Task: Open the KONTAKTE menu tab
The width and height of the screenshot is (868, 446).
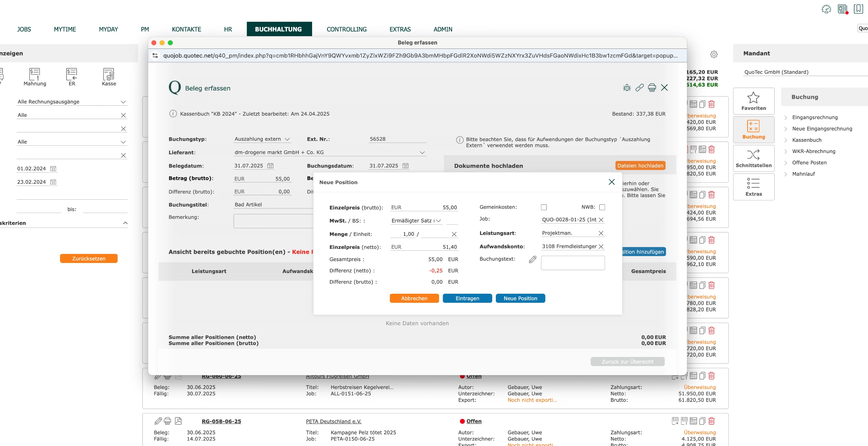Action: point(186,29)
